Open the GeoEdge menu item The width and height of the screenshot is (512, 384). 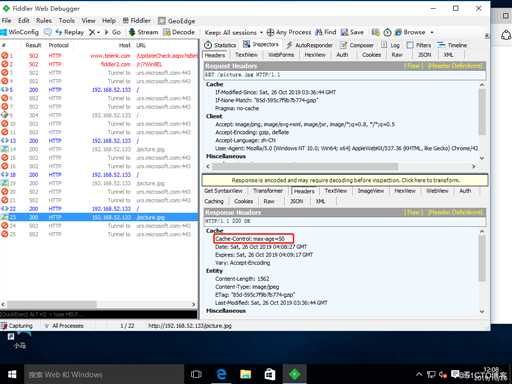tap(177, 21)
